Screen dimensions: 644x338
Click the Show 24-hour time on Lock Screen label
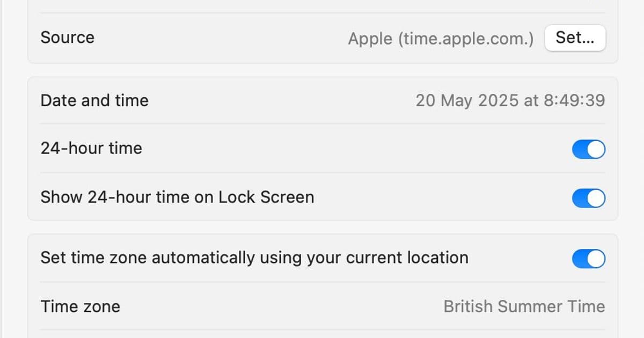(x=177, y=197)
